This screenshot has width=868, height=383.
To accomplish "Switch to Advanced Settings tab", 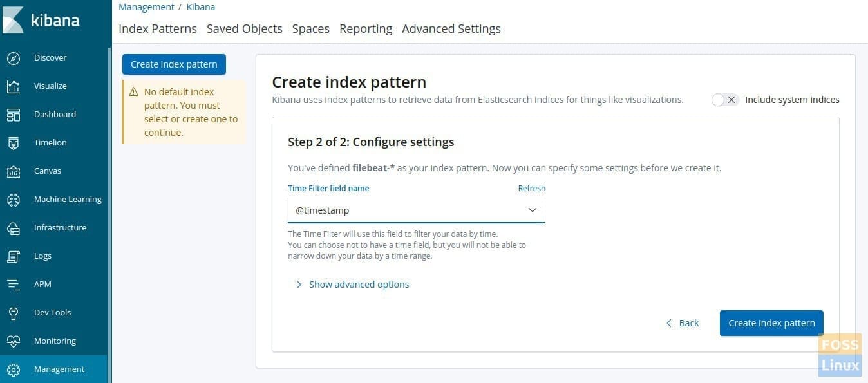I will click(451, 28).
